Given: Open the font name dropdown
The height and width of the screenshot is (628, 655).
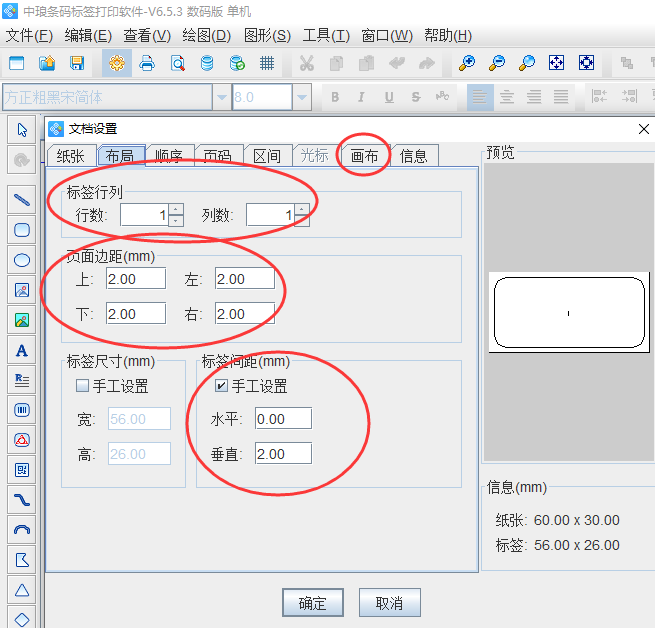Looking at the screenshot, I should [221, 97].
